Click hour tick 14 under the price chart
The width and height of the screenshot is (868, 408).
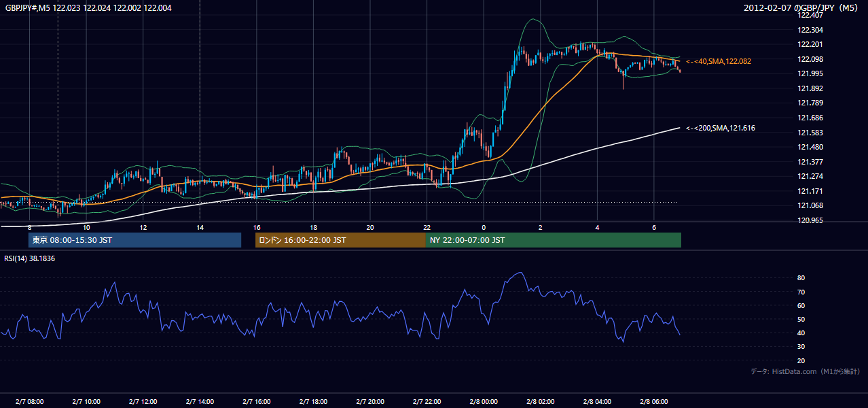point(200,228)
